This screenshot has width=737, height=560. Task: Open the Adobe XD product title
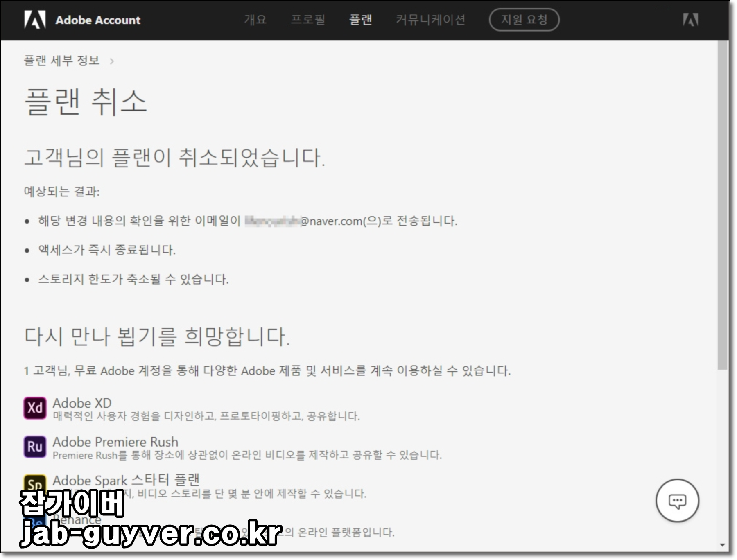[82, 403]
